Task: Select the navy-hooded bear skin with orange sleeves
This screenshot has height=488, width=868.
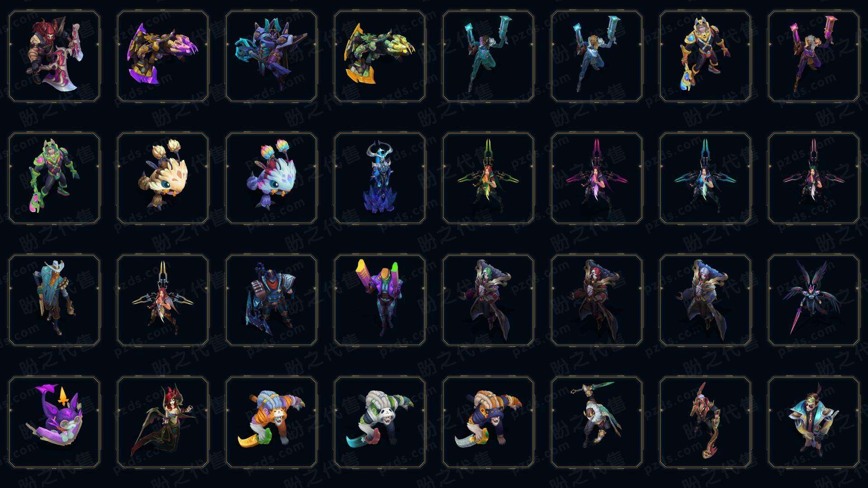Action: (x=488, y=422)
